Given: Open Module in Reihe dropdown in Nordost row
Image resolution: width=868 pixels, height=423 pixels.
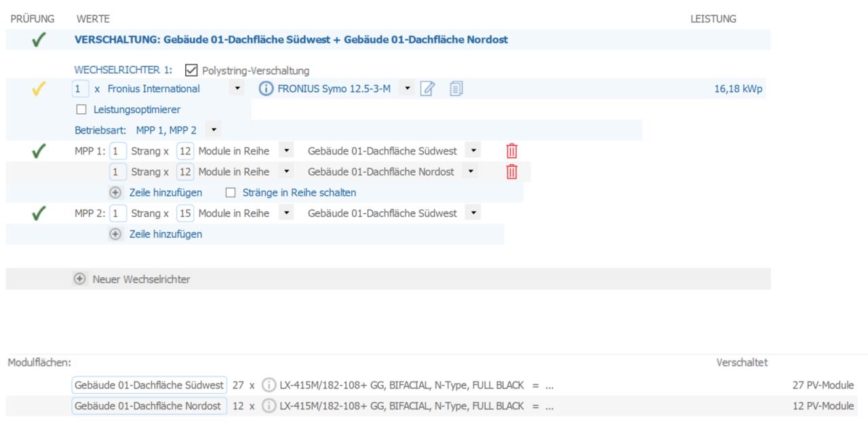Looking at the screenshot, I should (288, 172).
